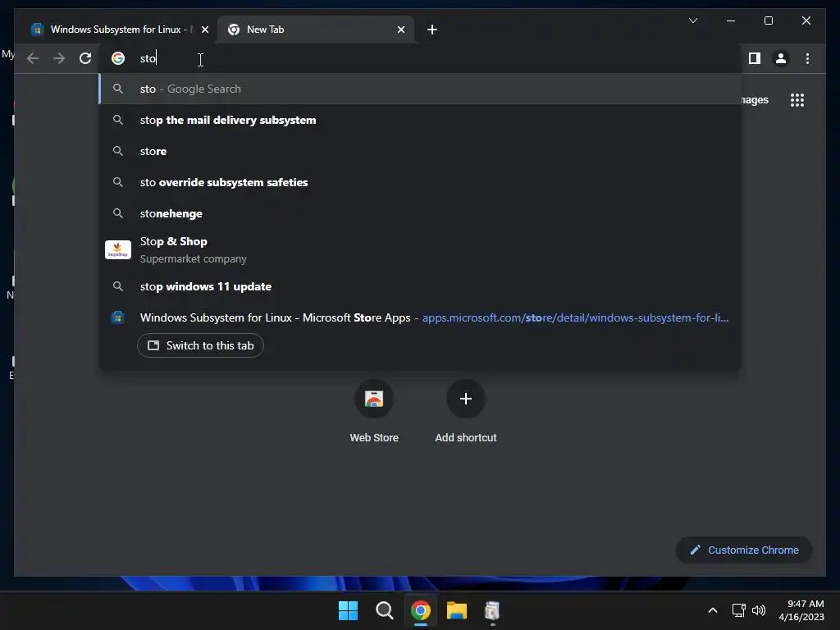The width and height of the screenshot is (840, 630).
Task: Choose 'stop windows 11 update' suggestion
Action: [x=420, y=286]
